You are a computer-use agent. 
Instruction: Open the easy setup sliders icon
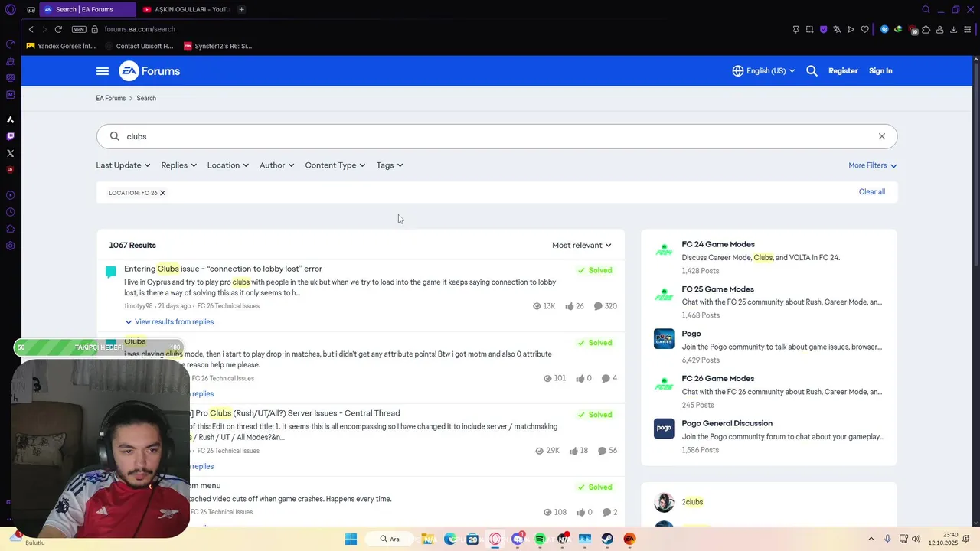click(968, 29)
